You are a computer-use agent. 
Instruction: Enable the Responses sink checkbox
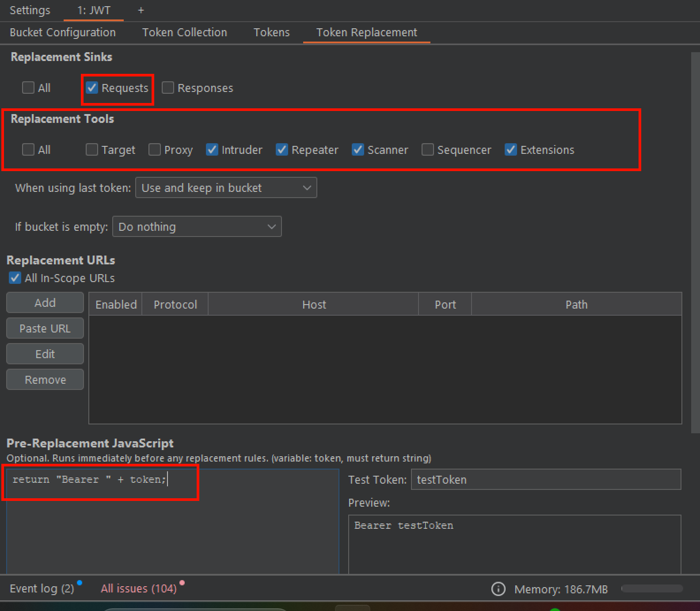click(x=168, y=88)
